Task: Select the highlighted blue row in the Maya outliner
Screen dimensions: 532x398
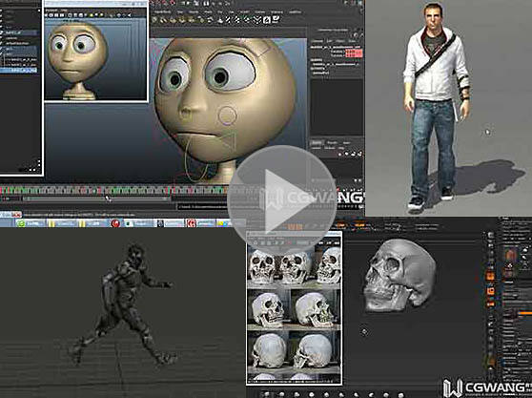Action: click(x=19, y=71)
